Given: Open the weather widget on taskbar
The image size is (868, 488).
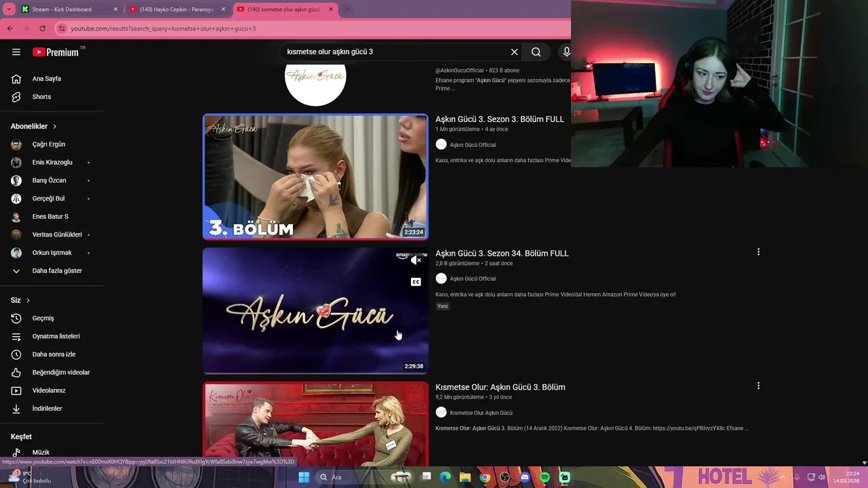Looking at the screenshot, I should pos(28,477).
